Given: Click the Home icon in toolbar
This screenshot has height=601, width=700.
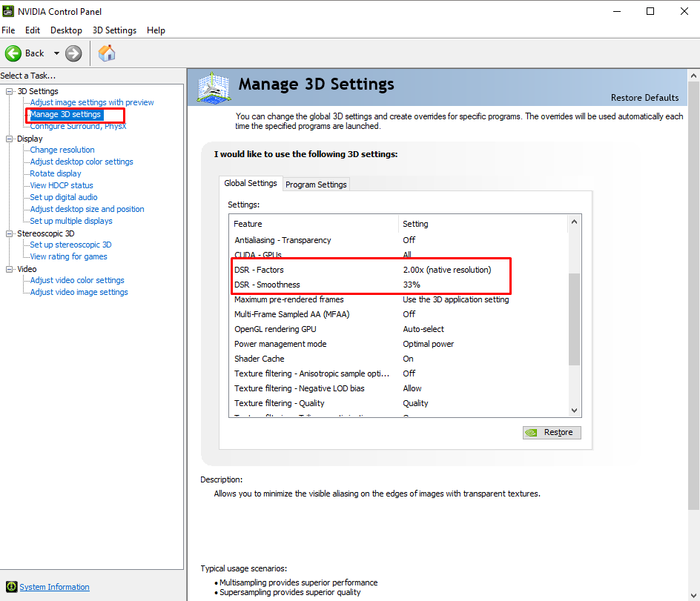Looking at the screenshot, I should (x=107, y=53).
